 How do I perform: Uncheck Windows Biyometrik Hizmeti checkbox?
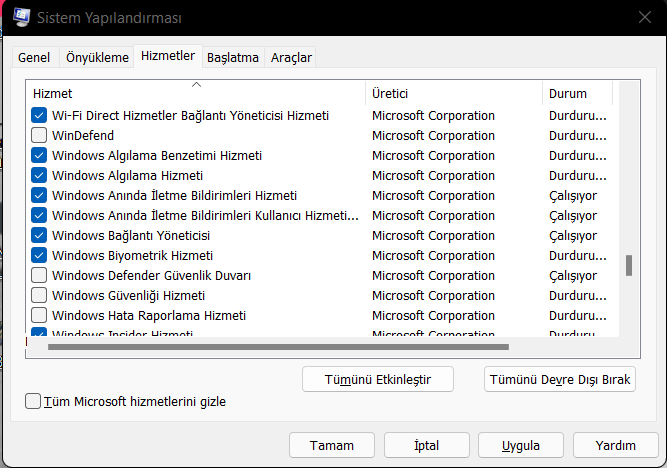coord(39,255)
